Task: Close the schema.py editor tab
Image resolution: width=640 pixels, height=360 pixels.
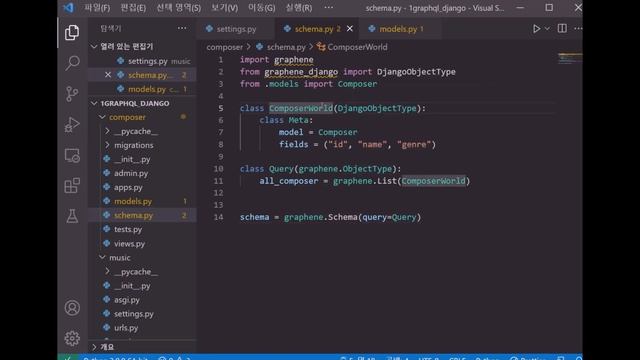Action: (350, 29)
